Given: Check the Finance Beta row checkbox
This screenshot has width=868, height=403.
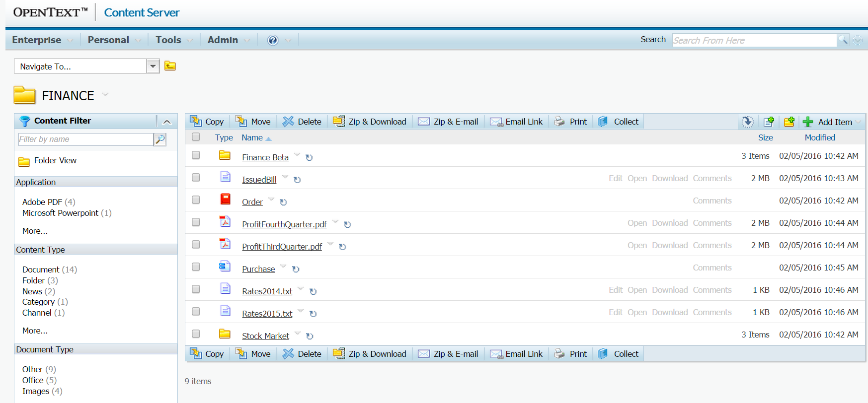Looking at the screenshot, I should point(196,155).
